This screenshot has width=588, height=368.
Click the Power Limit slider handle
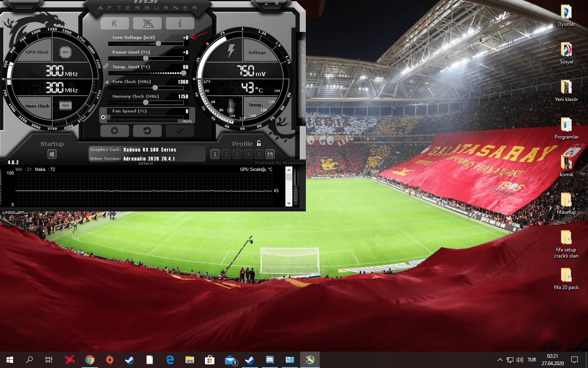tap(146, 58)
